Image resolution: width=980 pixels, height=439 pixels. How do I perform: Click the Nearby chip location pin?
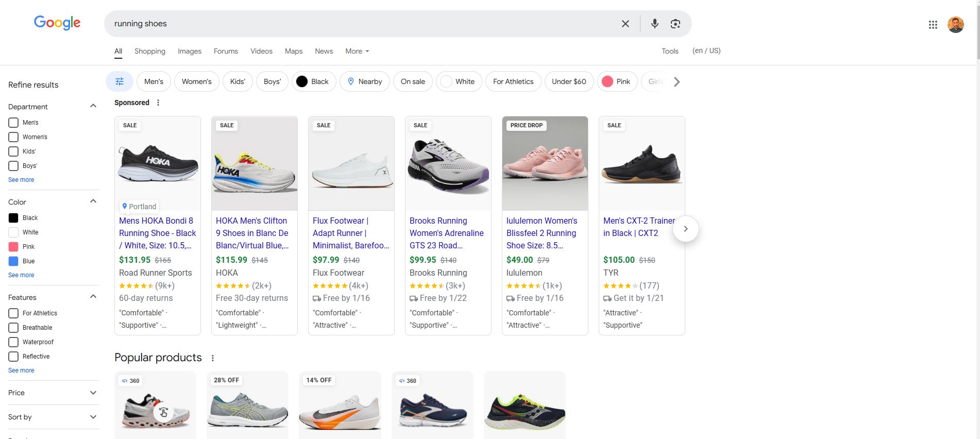point(351,81)
